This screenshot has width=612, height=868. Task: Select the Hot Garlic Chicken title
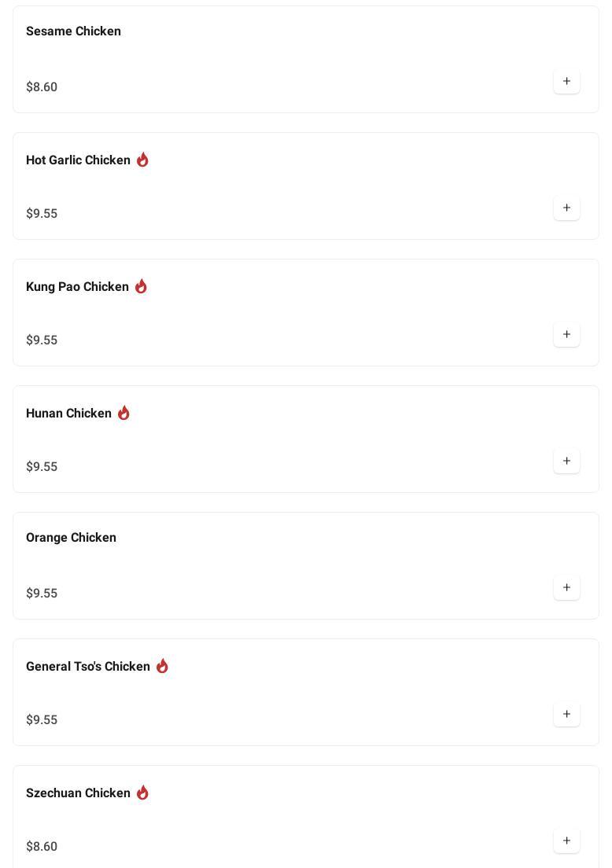coord(78,160)
